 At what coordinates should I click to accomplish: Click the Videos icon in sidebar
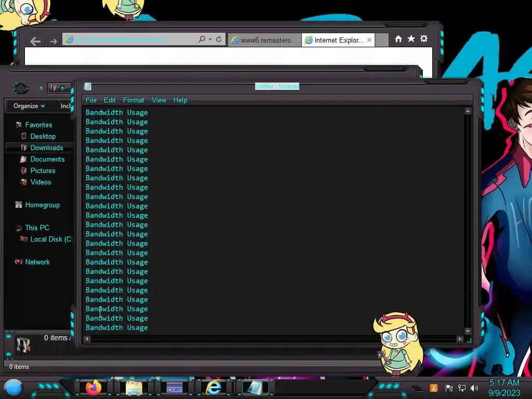[23, 182]
